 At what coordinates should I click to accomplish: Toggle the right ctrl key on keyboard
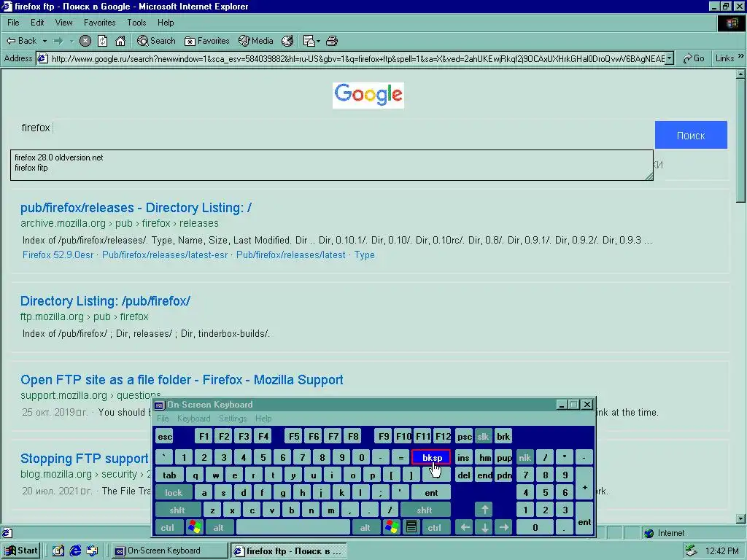(x=435, y=528)
